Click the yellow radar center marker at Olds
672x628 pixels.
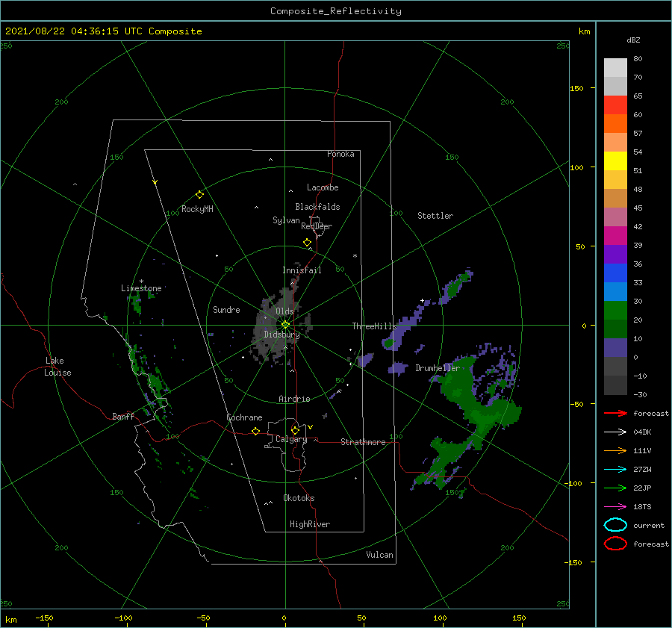pyautogui.click(x=285, y=325)
